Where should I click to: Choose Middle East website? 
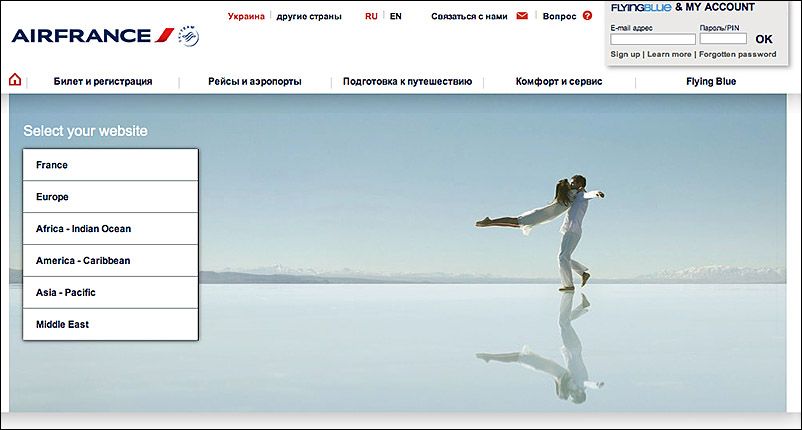(x=110, y=324)
